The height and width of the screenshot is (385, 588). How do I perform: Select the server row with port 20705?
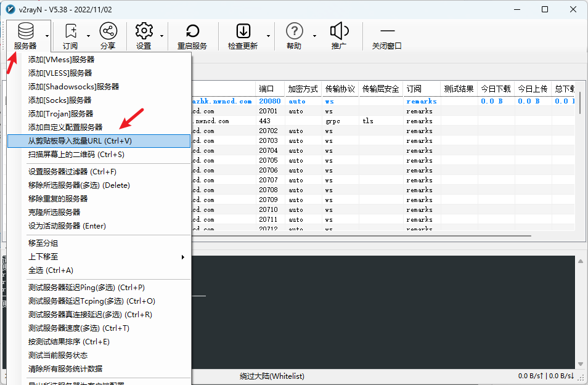[383, 160]
